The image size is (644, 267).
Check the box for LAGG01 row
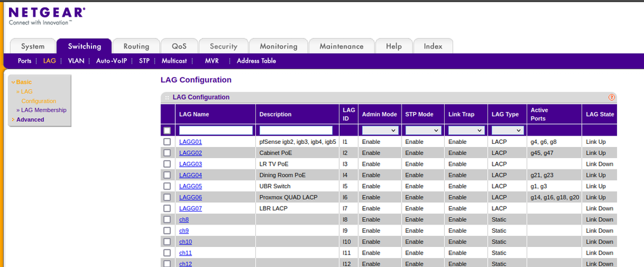pyautogui.click(x=167, y=142)
